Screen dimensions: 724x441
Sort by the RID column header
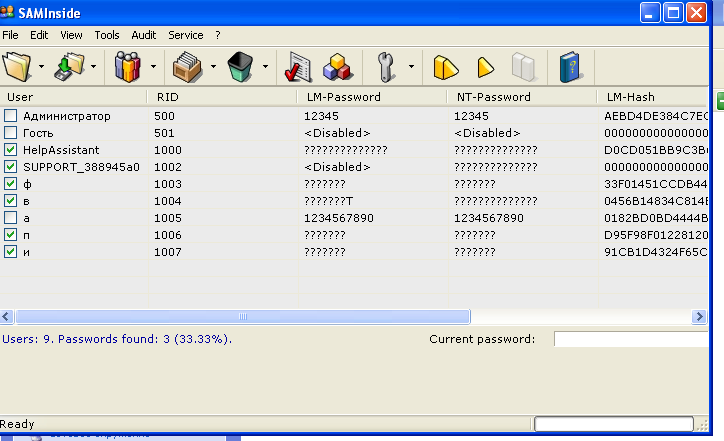pos(223,97)
